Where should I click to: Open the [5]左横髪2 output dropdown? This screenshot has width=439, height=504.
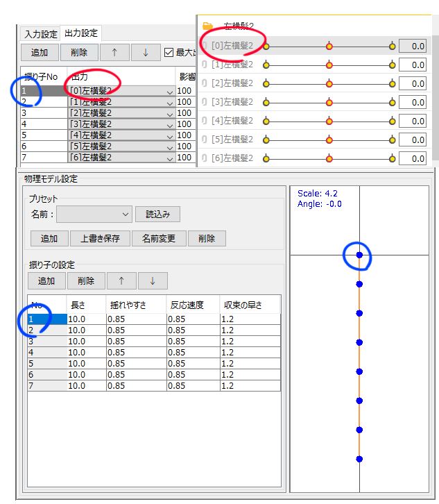point(121,146)
